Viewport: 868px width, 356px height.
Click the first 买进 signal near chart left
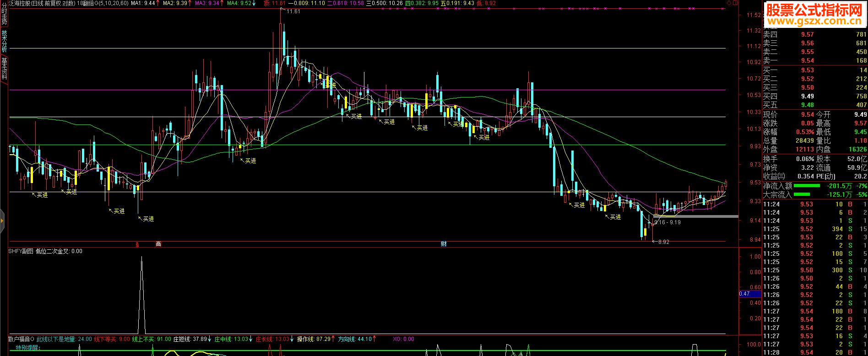(40, 195)
